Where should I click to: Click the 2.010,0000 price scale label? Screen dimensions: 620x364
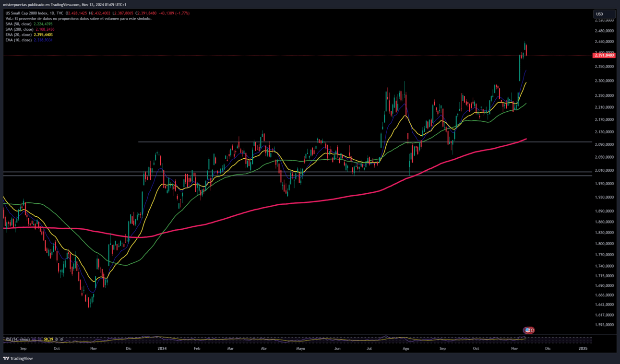pos(604,170)
